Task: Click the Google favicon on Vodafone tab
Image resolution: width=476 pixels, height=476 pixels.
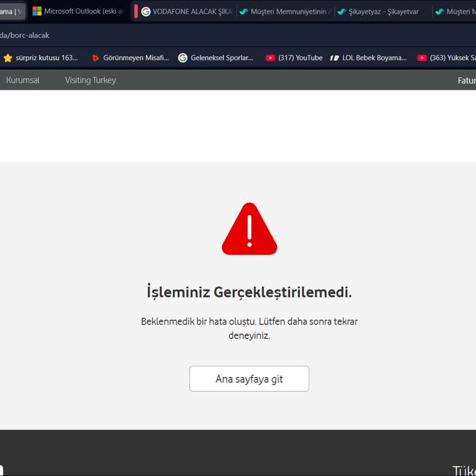Action: 146,12
